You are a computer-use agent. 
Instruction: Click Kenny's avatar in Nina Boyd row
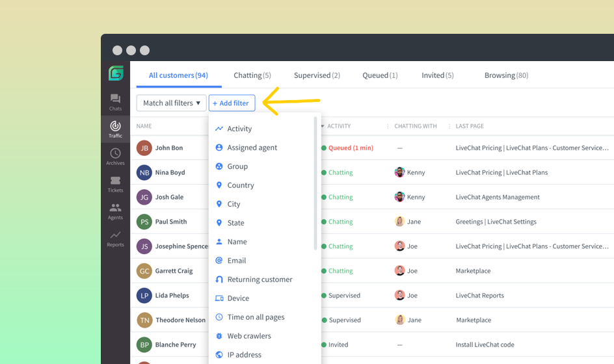pyautogui.click(x=399, y=172)
